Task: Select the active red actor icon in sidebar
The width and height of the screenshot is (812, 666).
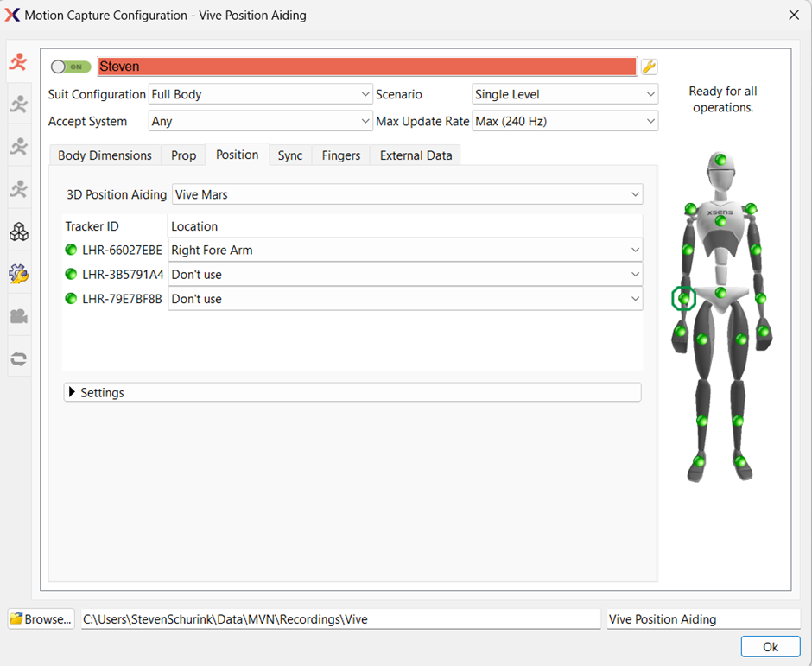Action: coord(18,60)
